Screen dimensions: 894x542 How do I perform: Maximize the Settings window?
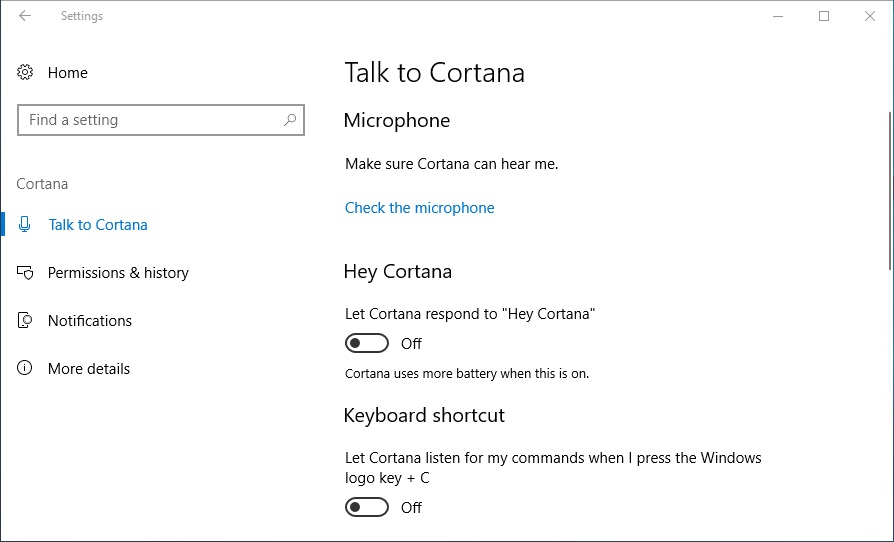click(x=824, y=16)
